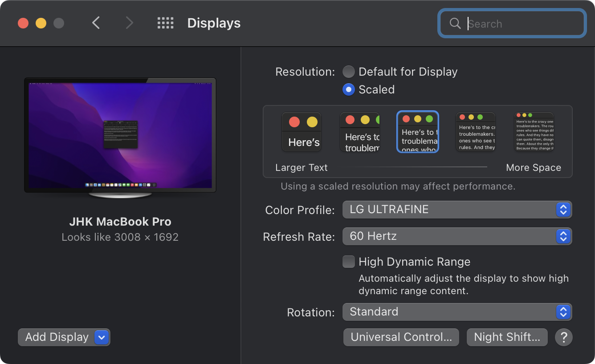This screenshot has width=595, height=364.
Task: Click the back navigation arrow
Action: (x=96, y=23)
